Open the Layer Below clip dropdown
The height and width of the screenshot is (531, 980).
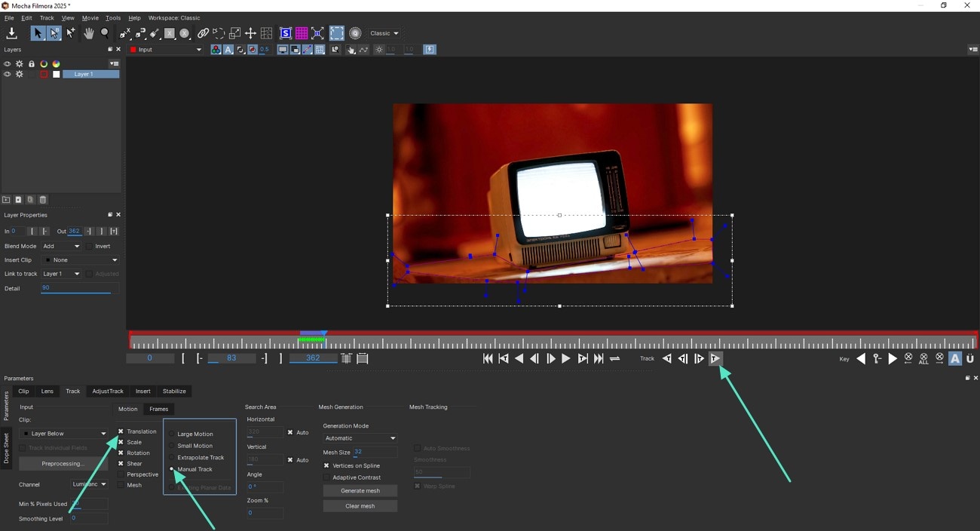[64, 434]
